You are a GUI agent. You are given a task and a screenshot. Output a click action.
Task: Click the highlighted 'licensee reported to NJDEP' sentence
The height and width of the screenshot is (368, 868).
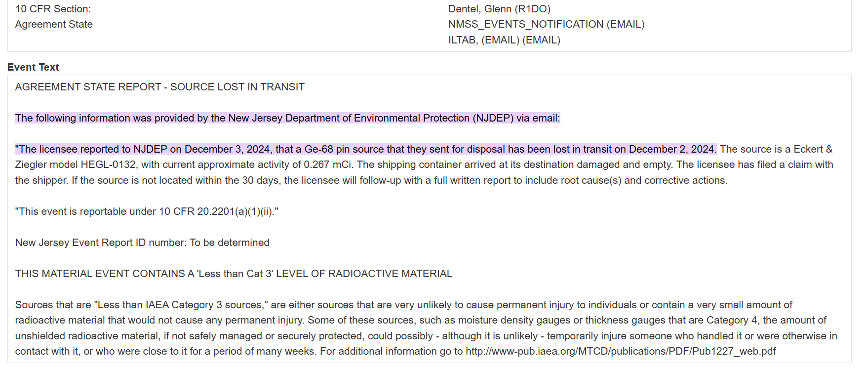(x=366, y=149)
